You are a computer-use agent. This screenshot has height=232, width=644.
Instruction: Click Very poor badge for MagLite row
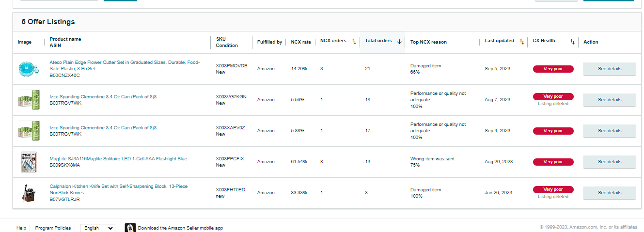553,162
